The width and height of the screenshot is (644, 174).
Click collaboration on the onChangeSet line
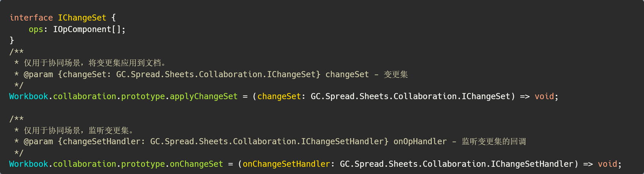click(x=85, y=164)
